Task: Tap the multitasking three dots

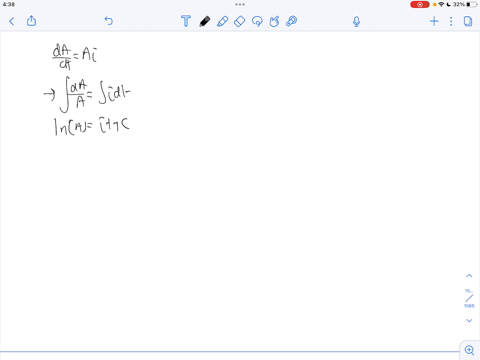Action: click(x=240, y=4)
